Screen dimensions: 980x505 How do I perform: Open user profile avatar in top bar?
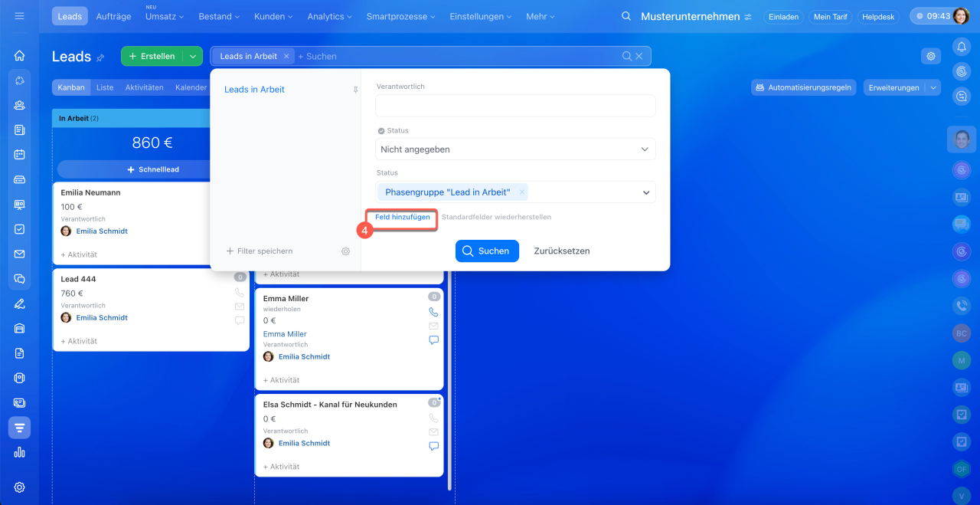pyautogui.click(x=960, y=16)
